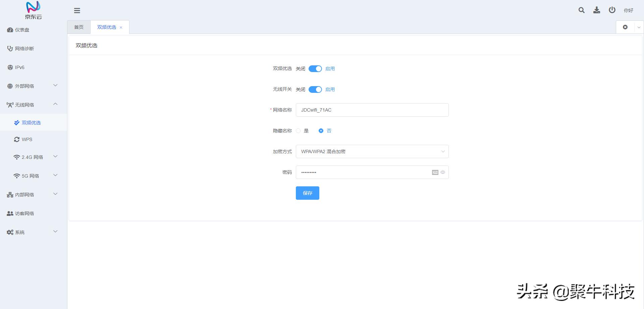This screenshot has width=644, height=309.
Task: Select 是 for 隐藏名称
Action: point(298,131)
